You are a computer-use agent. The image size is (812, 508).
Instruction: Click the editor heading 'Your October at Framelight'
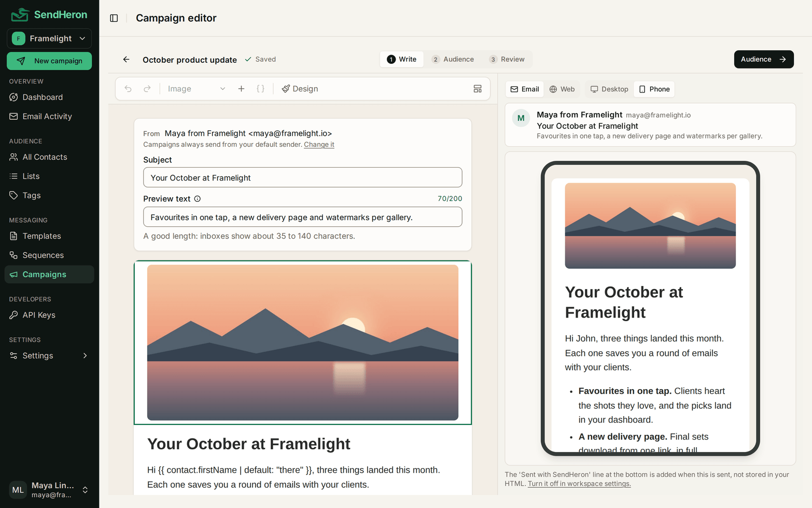click(249, 444)
